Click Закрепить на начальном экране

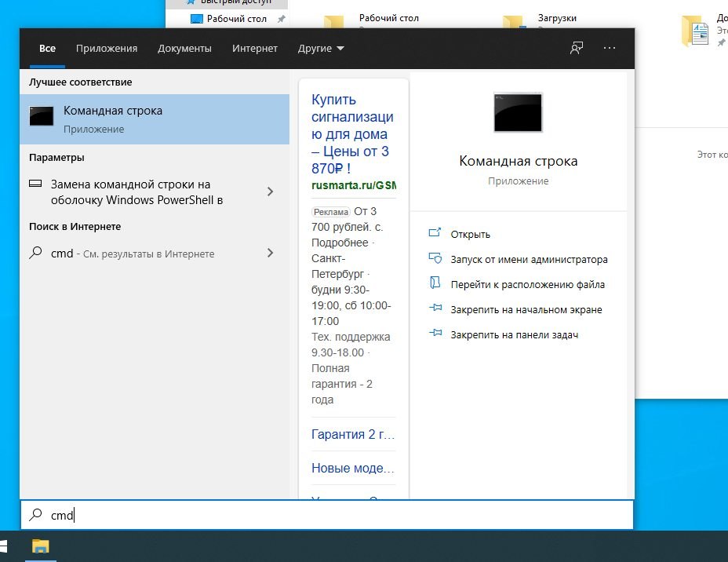pos(526,309)
